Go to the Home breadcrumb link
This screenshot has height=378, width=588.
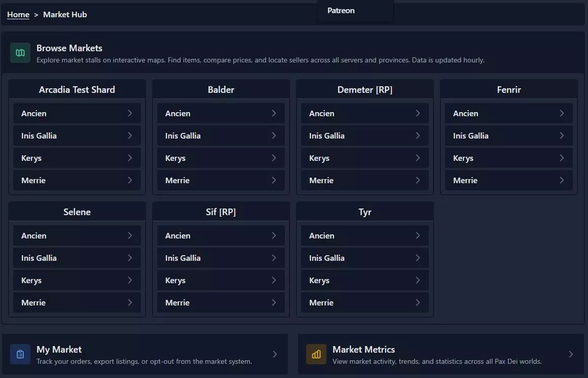[18, 15]
